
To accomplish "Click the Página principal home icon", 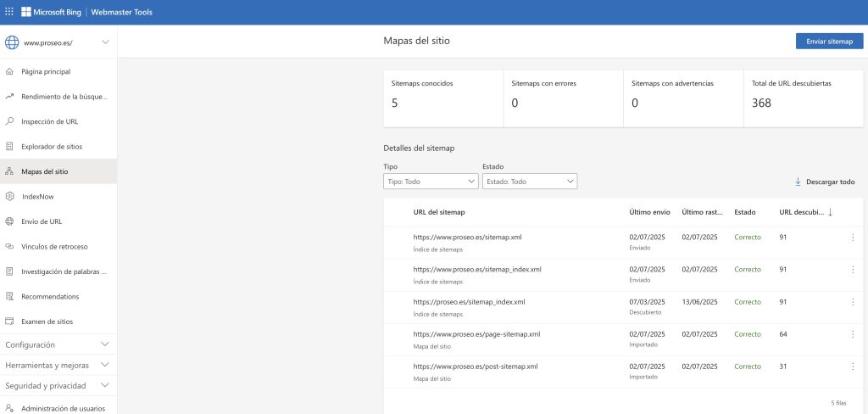I will click(10, 72).
